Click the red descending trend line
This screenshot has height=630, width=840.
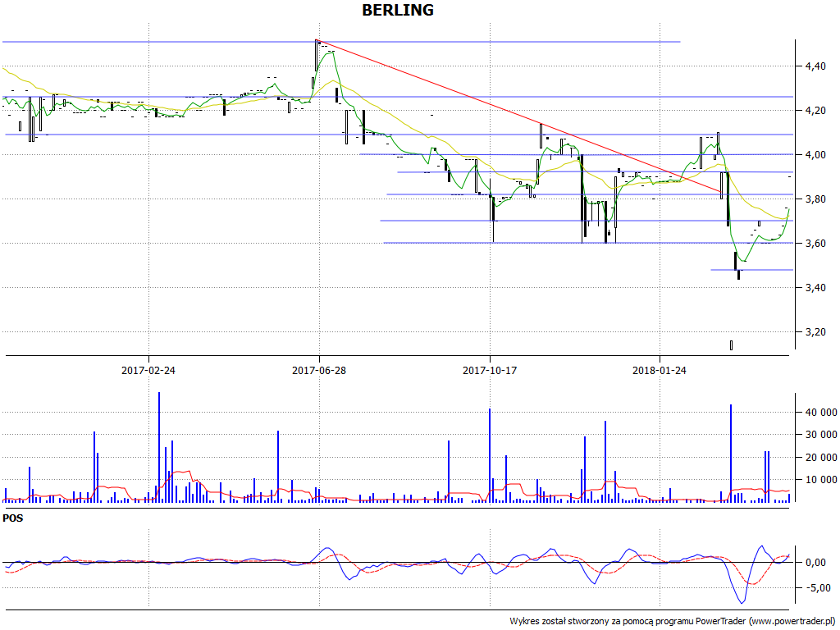point(519,115)
